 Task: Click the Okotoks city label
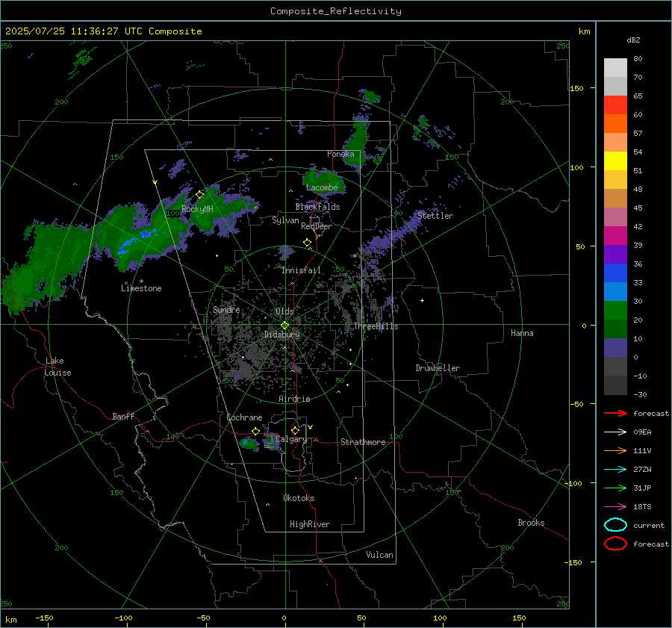pos(299,498)
